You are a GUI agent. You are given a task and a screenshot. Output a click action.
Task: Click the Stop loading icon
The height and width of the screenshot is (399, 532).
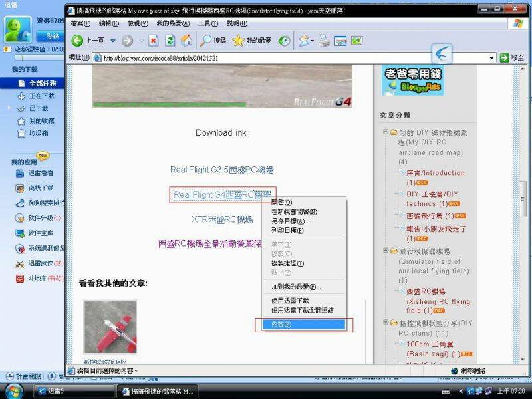(x=154, y=41)
